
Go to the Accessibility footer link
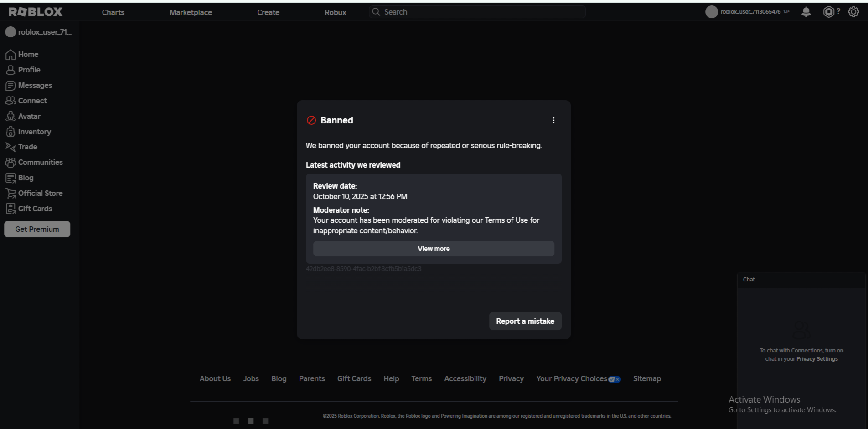465,379
